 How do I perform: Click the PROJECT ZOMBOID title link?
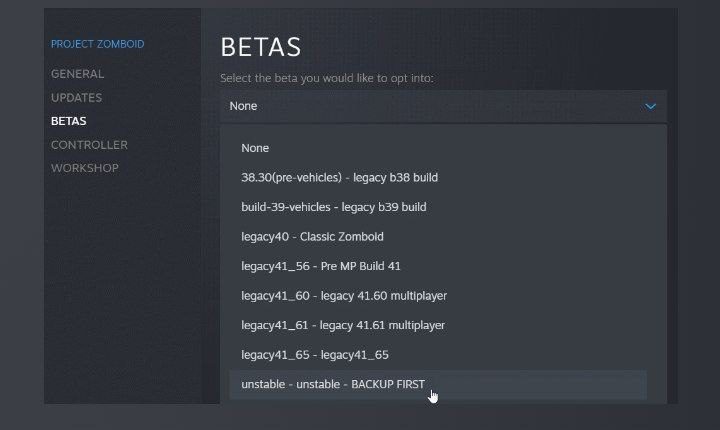coord(97,44)
